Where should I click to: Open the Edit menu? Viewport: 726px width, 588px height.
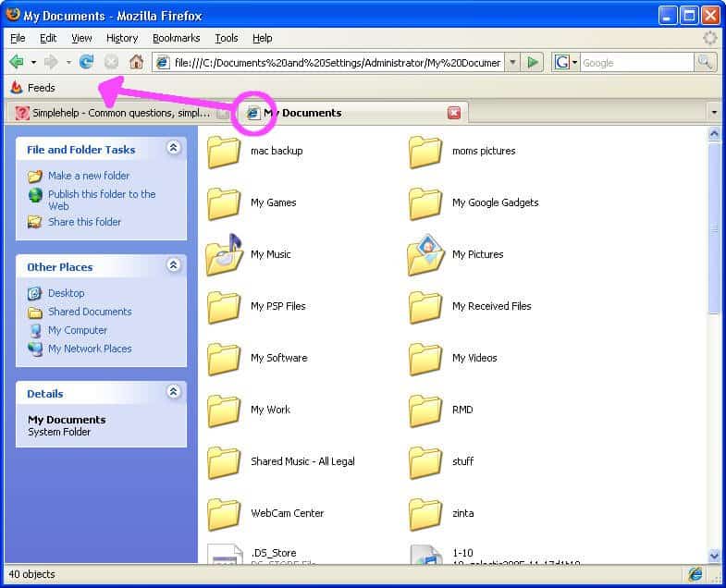click(48, 38)
